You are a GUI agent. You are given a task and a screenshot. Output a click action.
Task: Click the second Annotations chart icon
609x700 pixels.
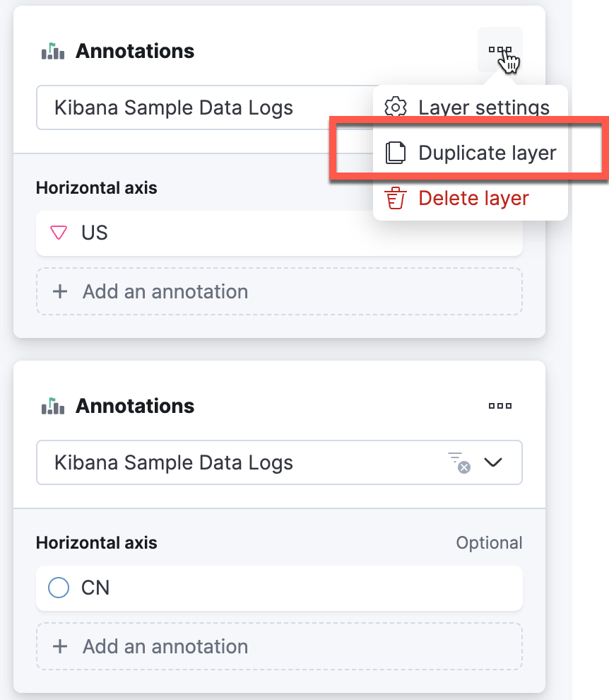click(x=53, y=406)
